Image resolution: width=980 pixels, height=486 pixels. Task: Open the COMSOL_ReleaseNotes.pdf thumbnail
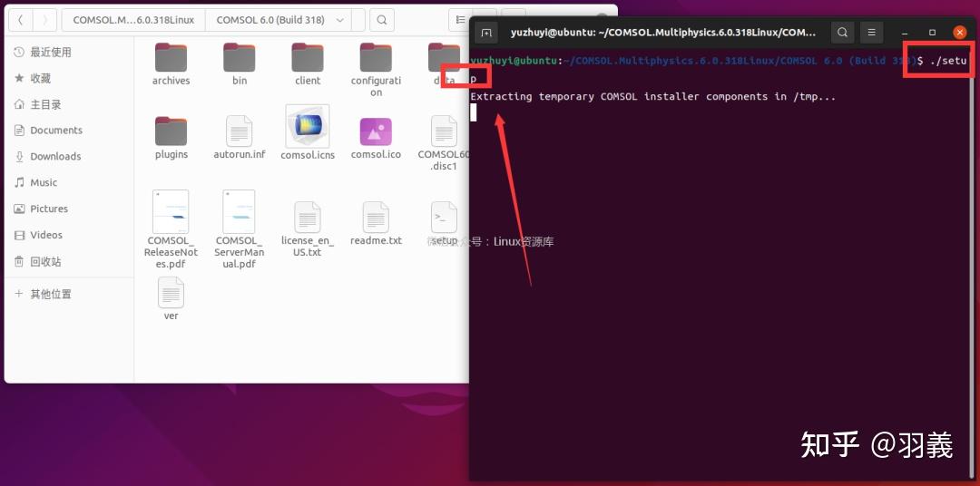[x=171, y=211]
